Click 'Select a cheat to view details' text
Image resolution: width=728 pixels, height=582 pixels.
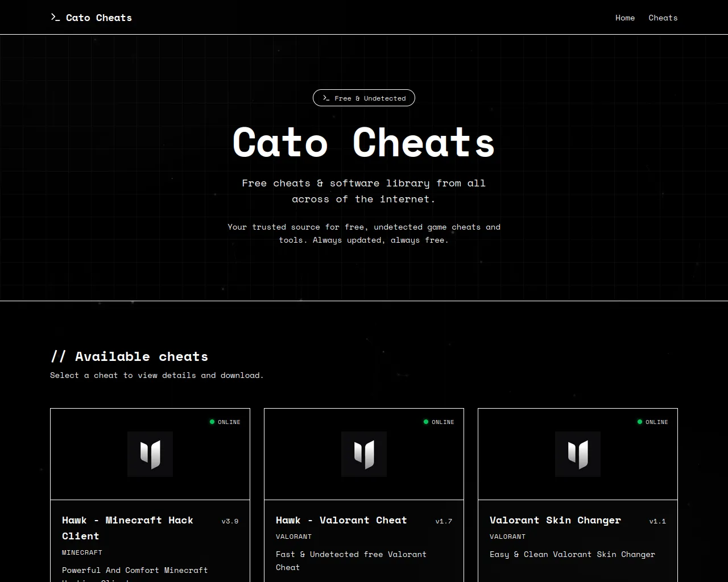(x=157, y=375)
